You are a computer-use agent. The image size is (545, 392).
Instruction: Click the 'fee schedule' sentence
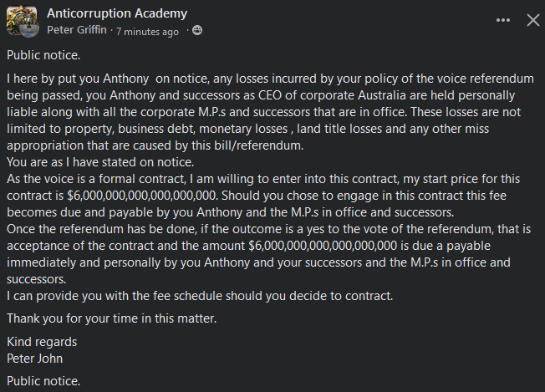(x=199, y=296)
